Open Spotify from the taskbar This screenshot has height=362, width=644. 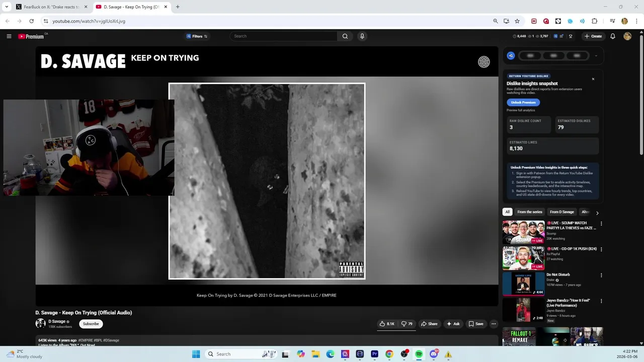click(419, 354)
